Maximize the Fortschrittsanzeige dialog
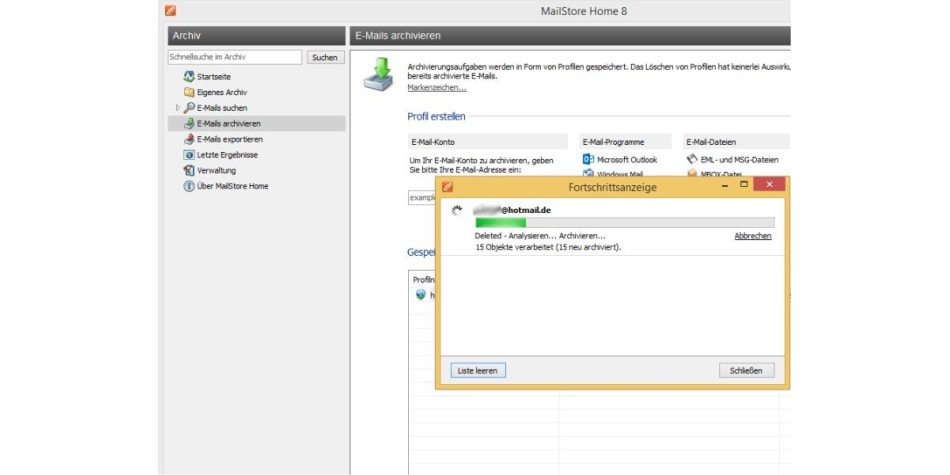 pos(743,185)
